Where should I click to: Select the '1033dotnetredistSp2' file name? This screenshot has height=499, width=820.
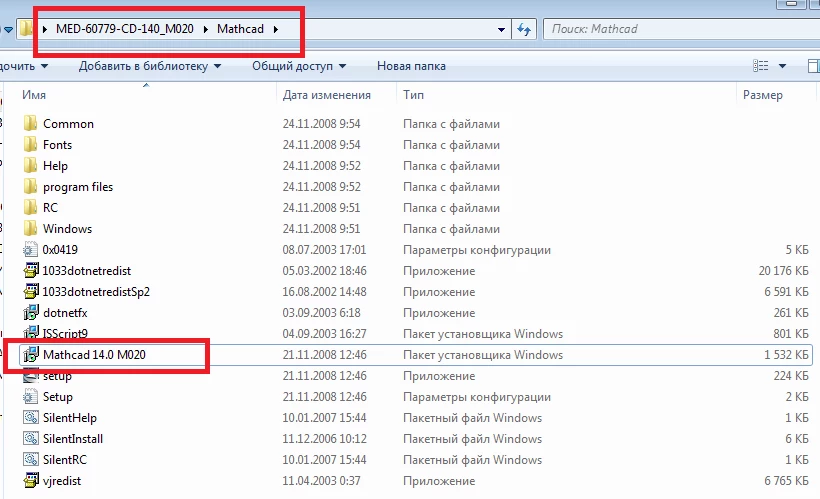coord(96,291)
